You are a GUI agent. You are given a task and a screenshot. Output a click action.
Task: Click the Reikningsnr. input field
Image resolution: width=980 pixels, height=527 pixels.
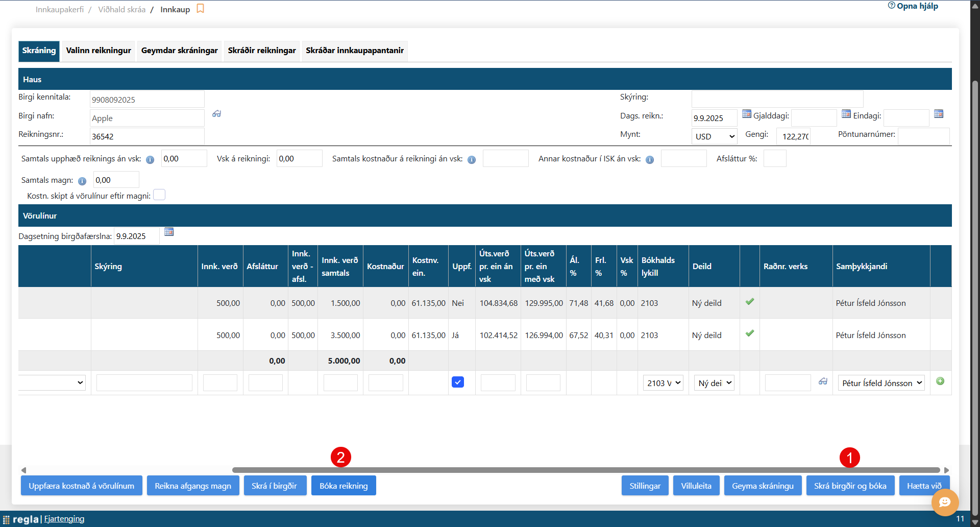[x=147, y=136]
